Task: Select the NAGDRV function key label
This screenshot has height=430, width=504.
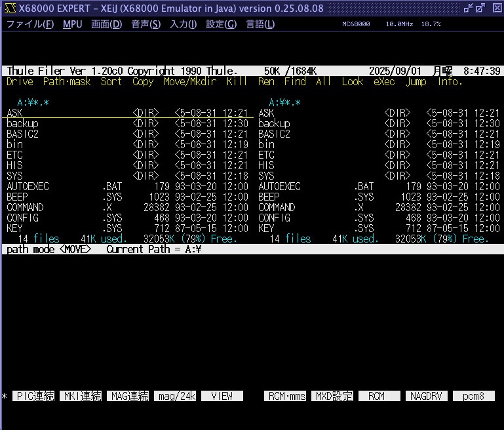Action: [x=426, y=396]
